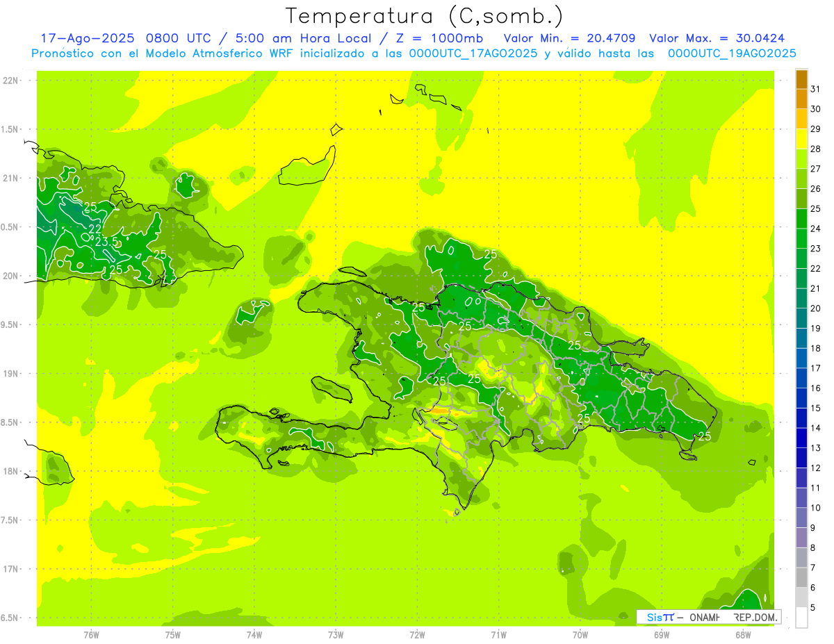Click the '72W' longitude axis label

tap(417, 635)
